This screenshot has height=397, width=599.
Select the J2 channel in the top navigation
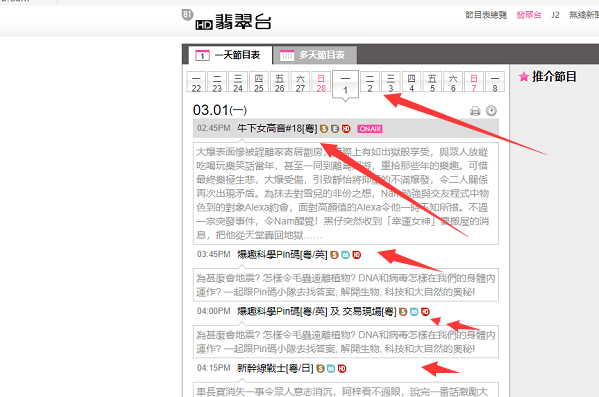click(555, 15)
